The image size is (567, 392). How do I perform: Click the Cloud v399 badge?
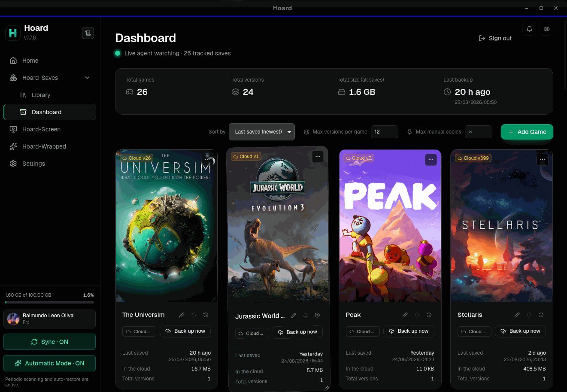click(473, 158)
